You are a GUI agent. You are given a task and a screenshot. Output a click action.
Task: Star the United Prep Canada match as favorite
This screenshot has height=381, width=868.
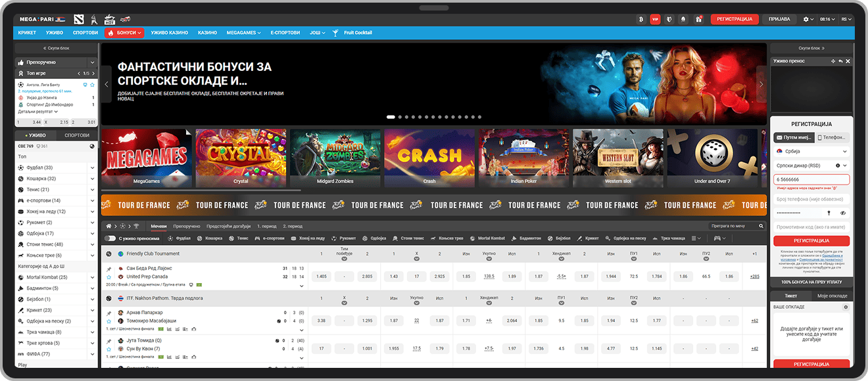click(108, 277)
